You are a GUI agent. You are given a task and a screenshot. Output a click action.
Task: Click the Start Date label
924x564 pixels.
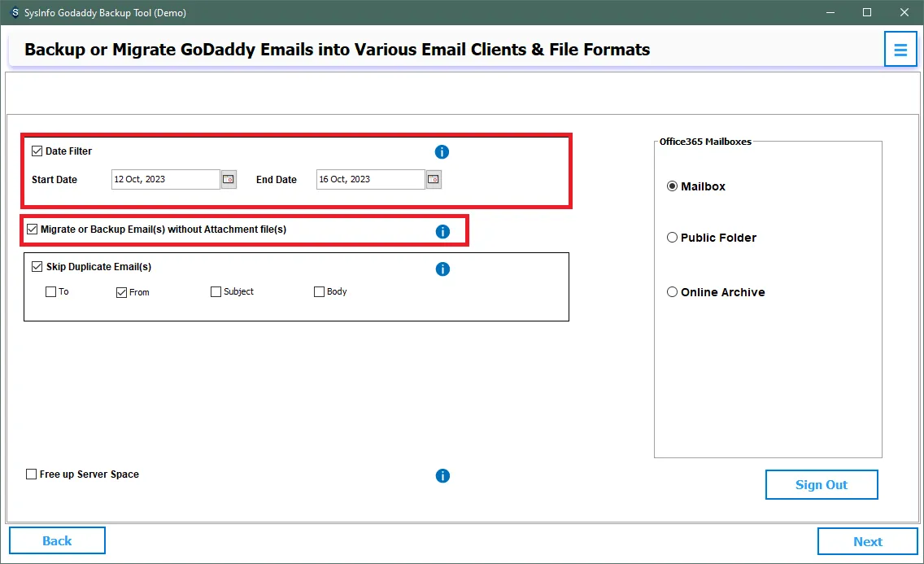[x=54, y=180]
